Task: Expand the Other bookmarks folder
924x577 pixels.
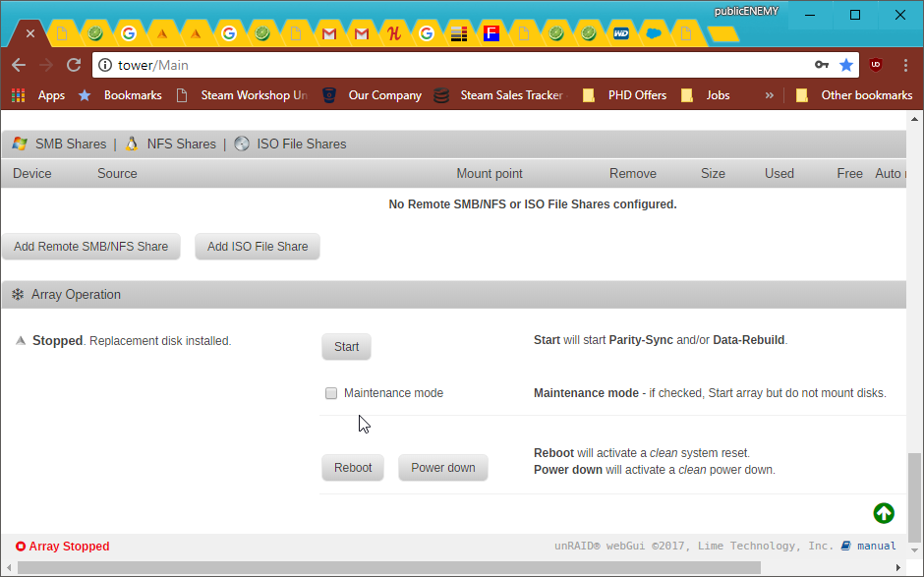Action: point(854,95)
